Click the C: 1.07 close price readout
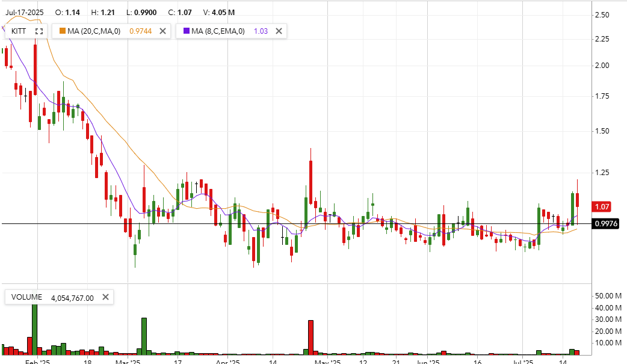627x364 pixels. (x=180, y=13)
